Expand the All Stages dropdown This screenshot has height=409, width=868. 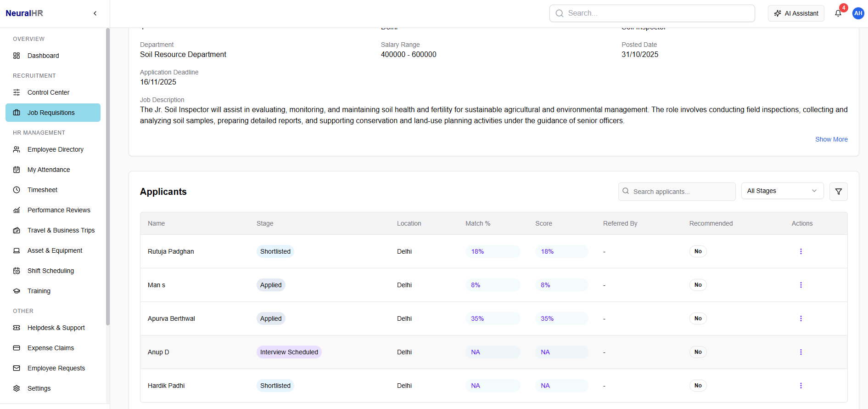pyautogui.click(x=782, y=191)
